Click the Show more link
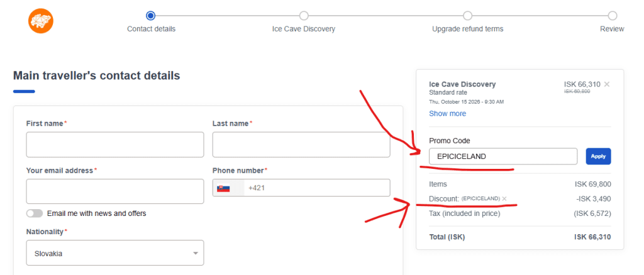Viewport: 644px width, 275px height. point(447,114)
